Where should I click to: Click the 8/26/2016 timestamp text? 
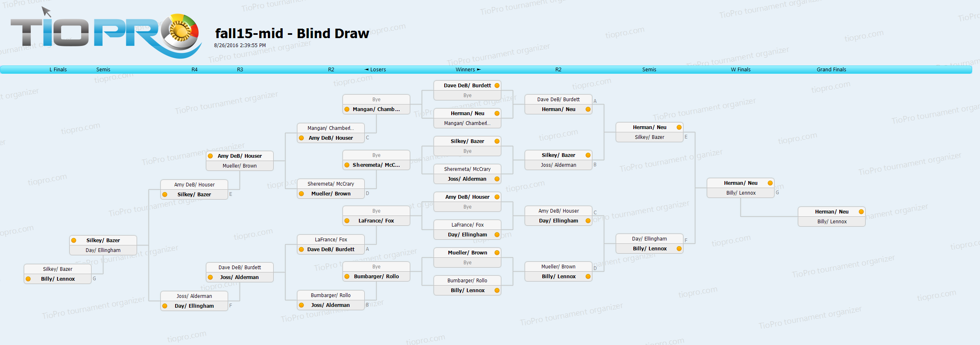[x=240, y=45]
